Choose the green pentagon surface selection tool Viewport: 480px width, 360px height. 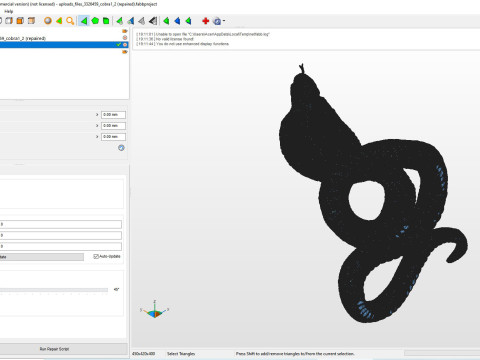pyautogui.click(x=95, y=21)
